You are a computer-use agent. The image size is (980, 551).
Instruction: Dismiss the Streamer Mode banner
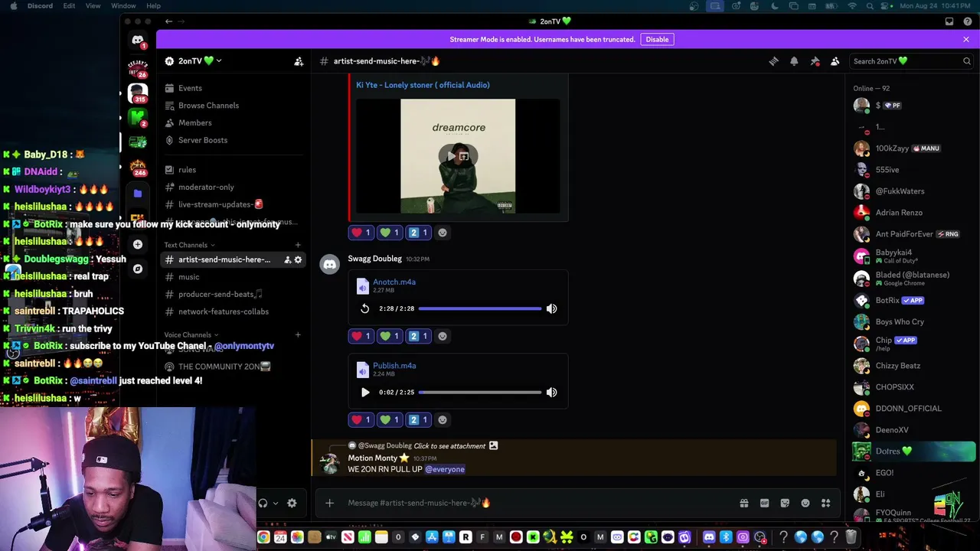click(x=966, y=39)
